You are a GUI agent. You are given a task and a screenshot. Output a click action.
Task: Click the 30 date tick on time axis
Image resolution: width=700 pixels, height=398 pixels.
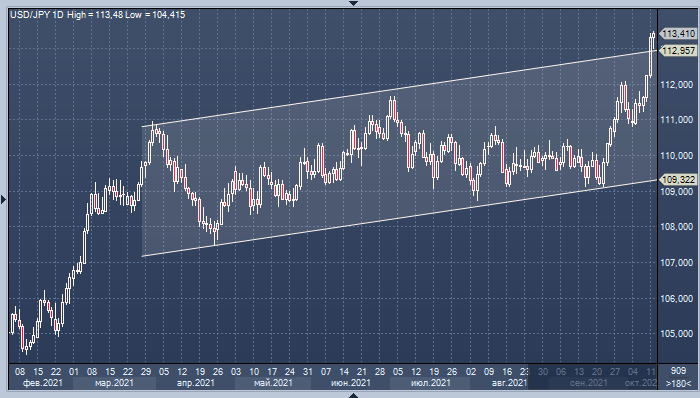coord(543,371)
